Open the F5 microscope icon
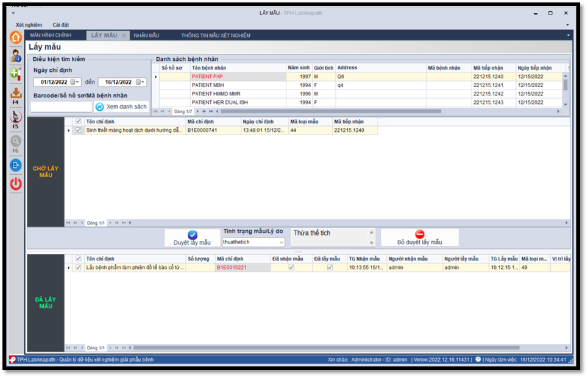This screenshot has height=378, width=588. pos(15,116)
